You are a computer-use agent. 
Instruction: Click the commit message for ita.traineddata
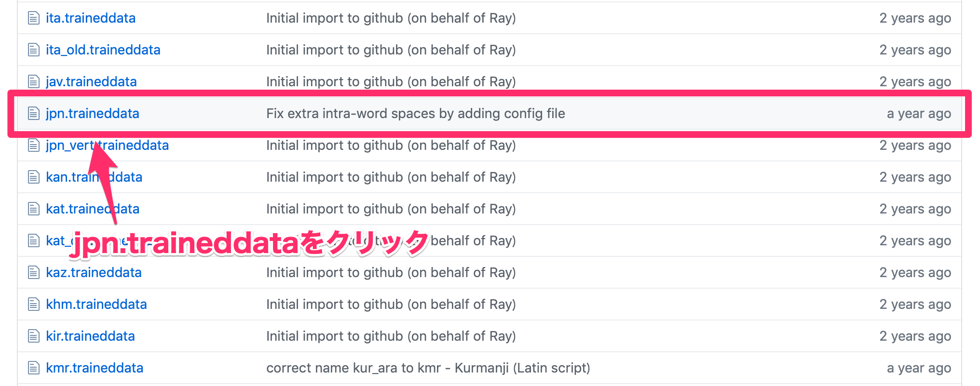(x=391, y=18)
